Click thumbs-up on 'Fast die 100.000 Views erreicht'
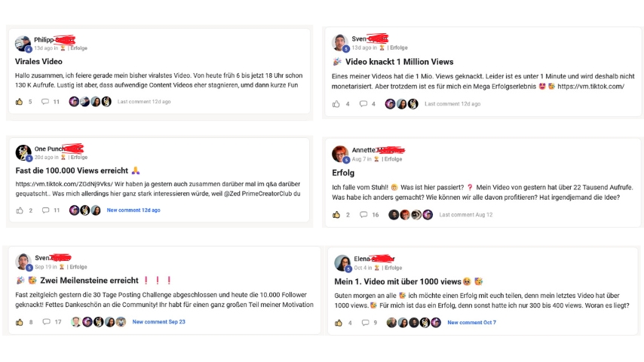The image size is (644, 362). click(20, 210)
